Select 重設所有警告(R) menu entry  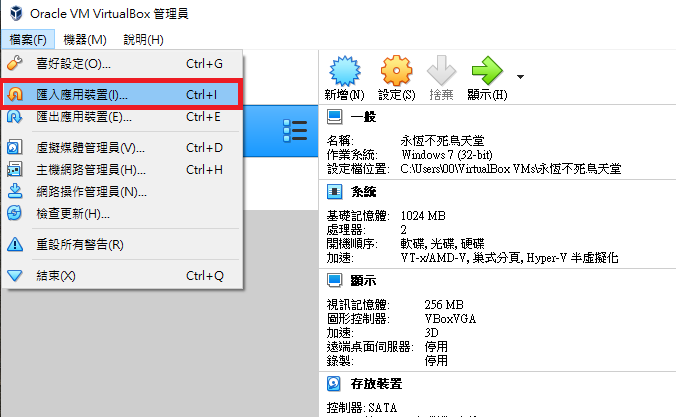(x=122, y=245)
